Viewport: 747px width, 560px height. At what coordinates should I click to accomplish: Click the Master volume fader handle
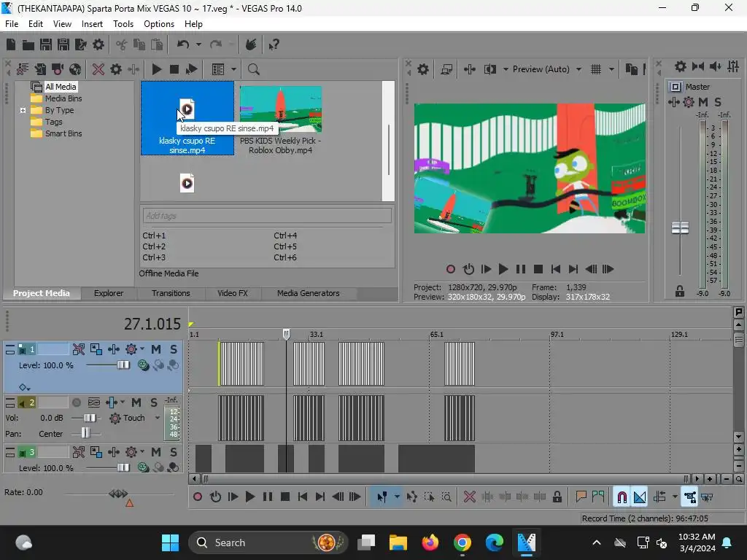click(x=680, y=228)
